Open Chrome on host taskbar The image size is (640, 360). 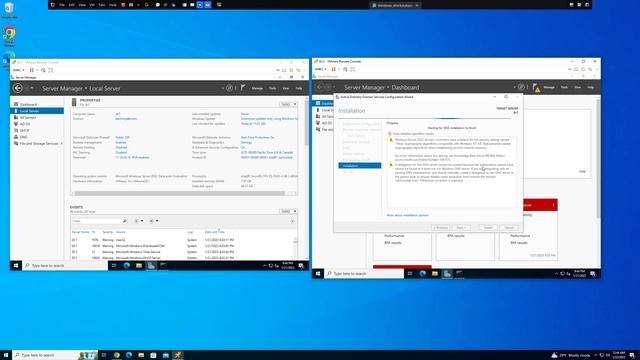116,355
